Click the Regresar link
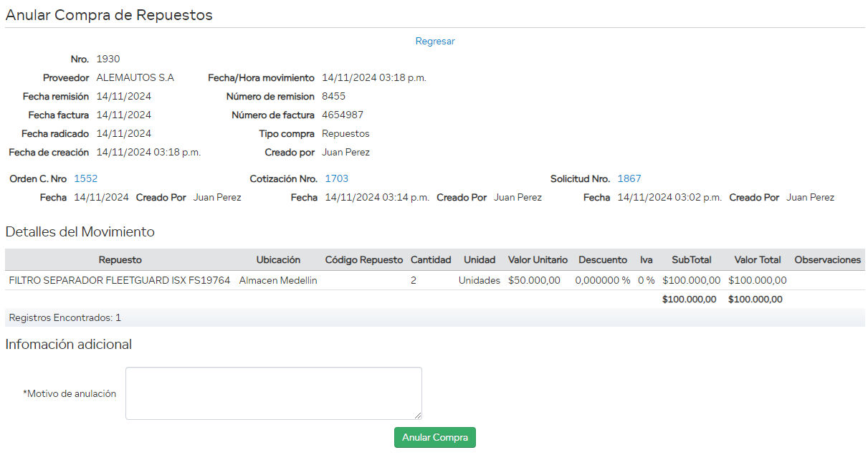Image resolution: width=868 pixels, height=460 pixels. (434, 41)
